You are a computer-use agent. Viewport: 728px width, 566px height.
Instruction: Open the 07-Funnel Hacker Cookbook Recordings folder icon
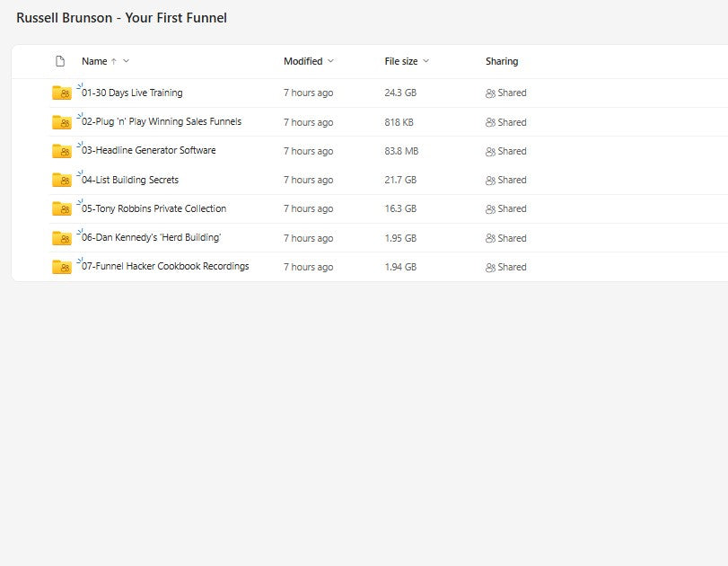pos(62,267)
